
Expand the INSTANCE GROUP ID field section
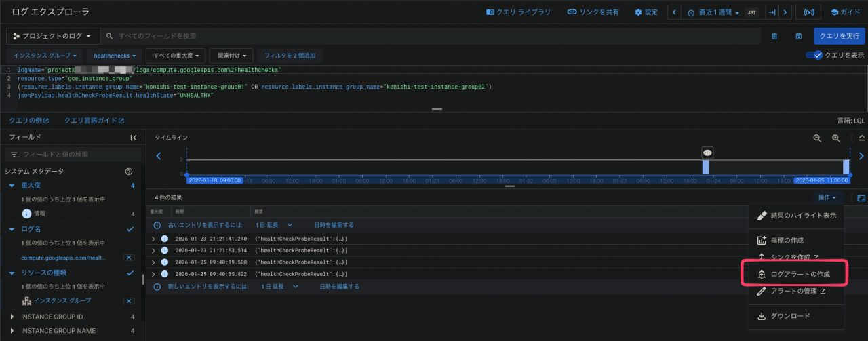(x=12, y=317)
